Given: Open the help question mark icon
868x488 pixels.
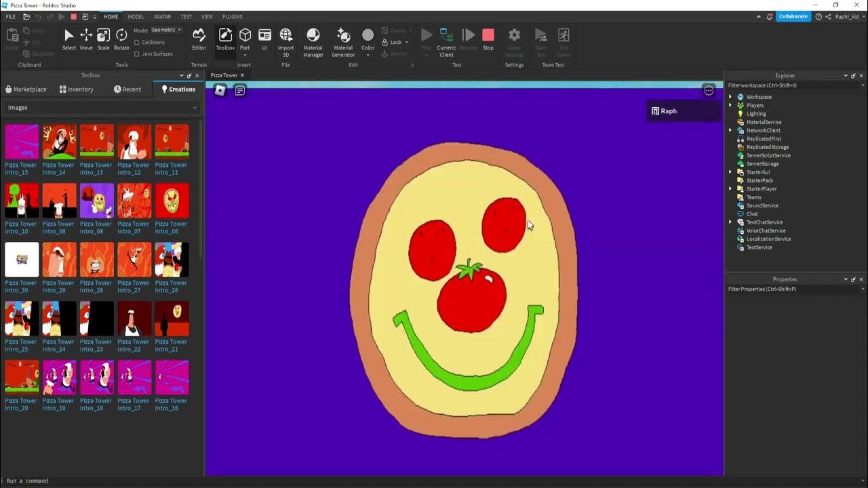Looking at the screenshot, I should pos(818,16).
